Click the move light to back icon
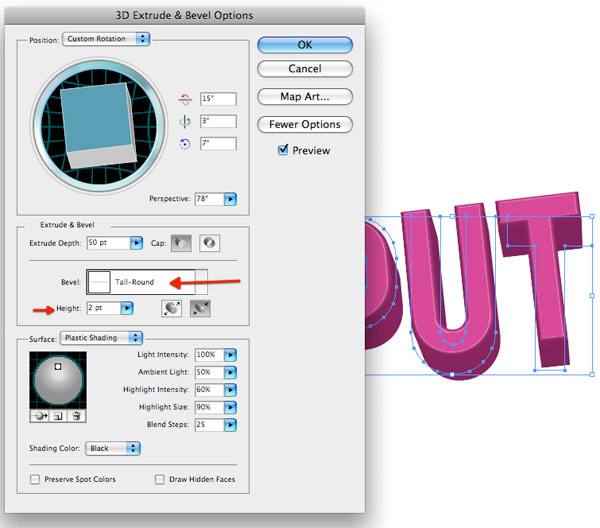This screenshot has height=528, width=600. (x=39, y=416)
